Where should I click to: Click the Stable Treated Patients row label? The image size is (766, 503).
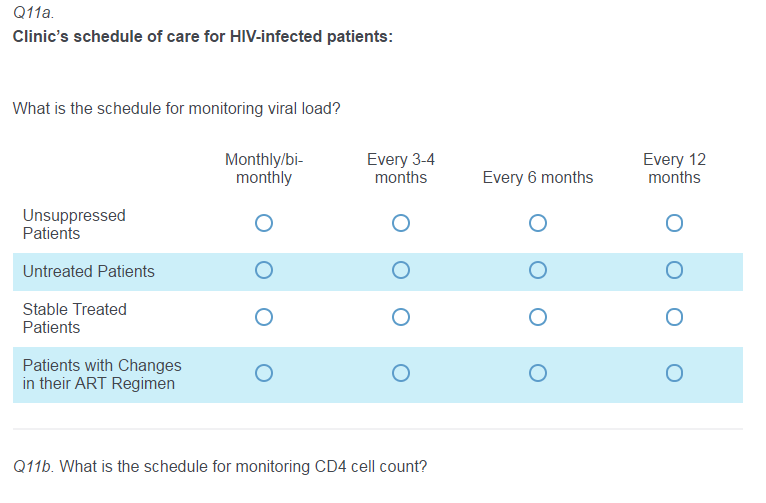click(x=75, y=318)
